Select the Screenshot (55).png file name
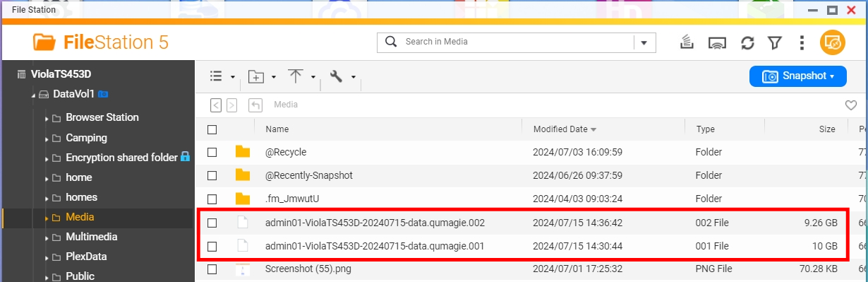Viewport: 868px width, 282px height. pyautogui.click(x=308, y=269)
